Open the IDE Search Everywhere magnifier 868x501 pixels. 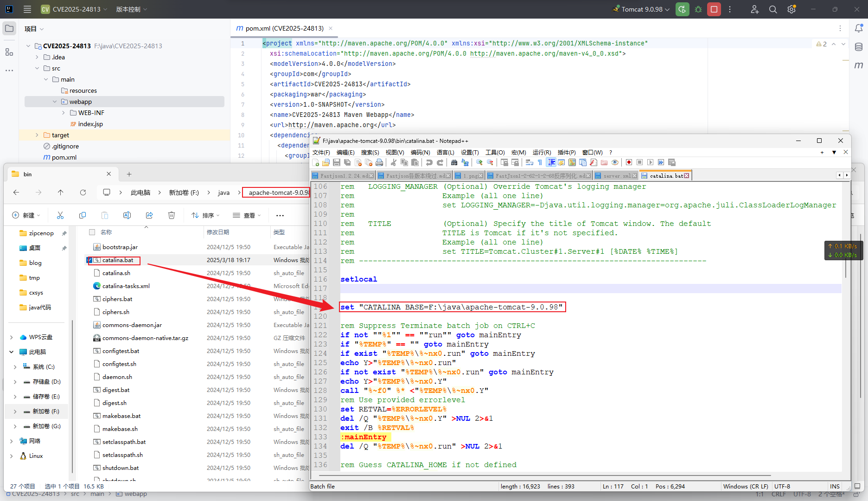pyautogui.click(x=773, y=9)
